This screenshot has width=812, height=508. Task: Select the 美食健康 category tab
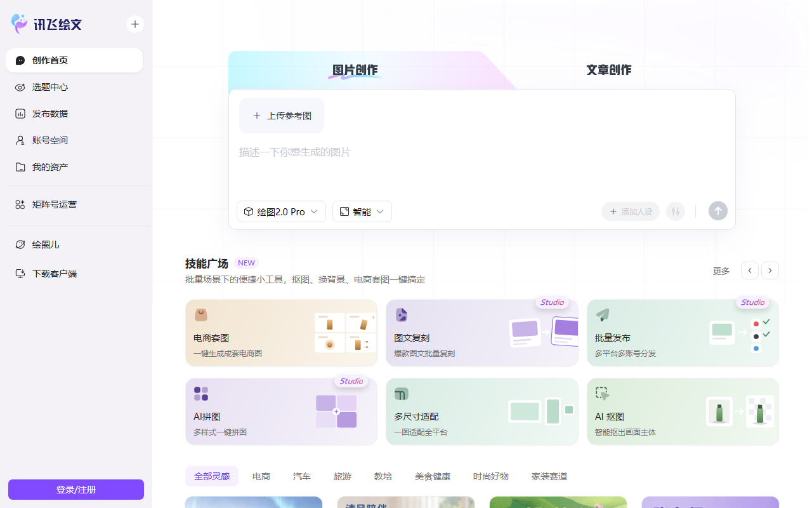click(433, 476)
